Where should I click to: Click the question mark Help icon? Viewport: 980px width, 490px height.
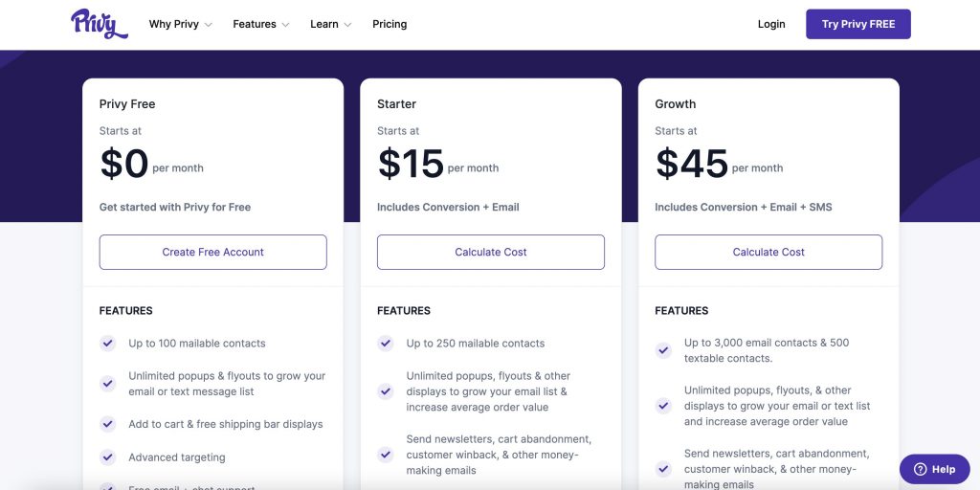tap(921, 469)
